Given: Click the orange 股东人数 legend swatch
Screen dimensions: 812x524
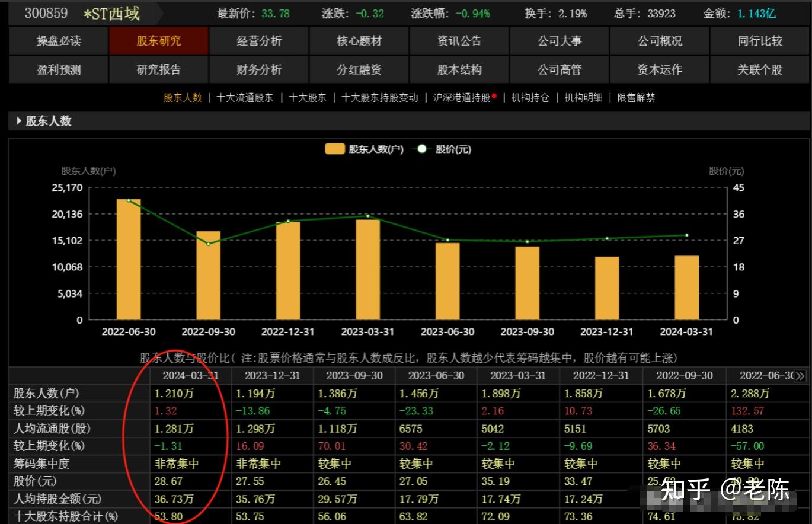Looking at the screenshot, I should 335,149.
